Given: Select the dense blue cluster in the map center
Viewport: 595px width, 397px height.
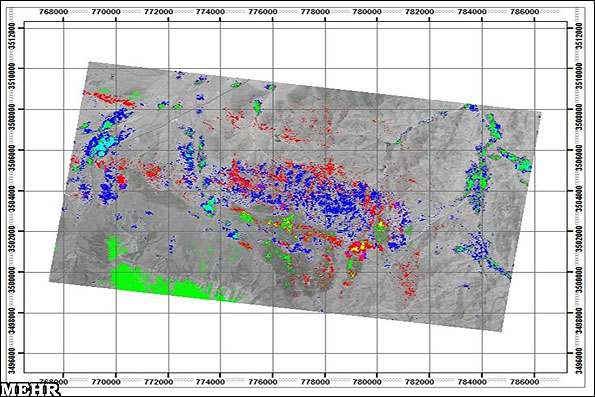Looking at the screenshot, I should click(334, 201).
